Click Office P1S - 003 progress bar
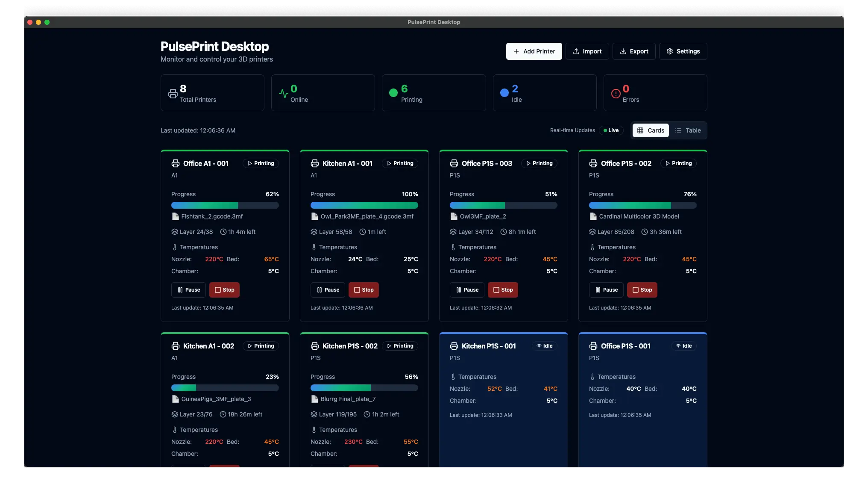868x499 pixels. pos(503,205)
